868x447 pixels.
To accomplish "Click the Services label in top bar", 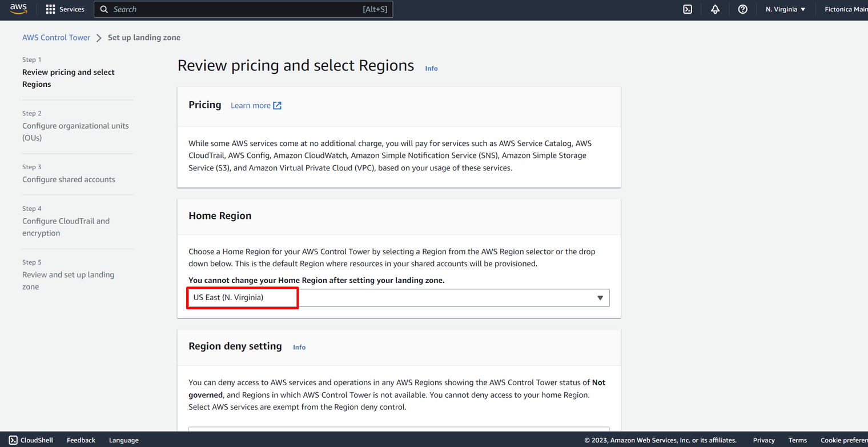I will click(x=72, y=9).
